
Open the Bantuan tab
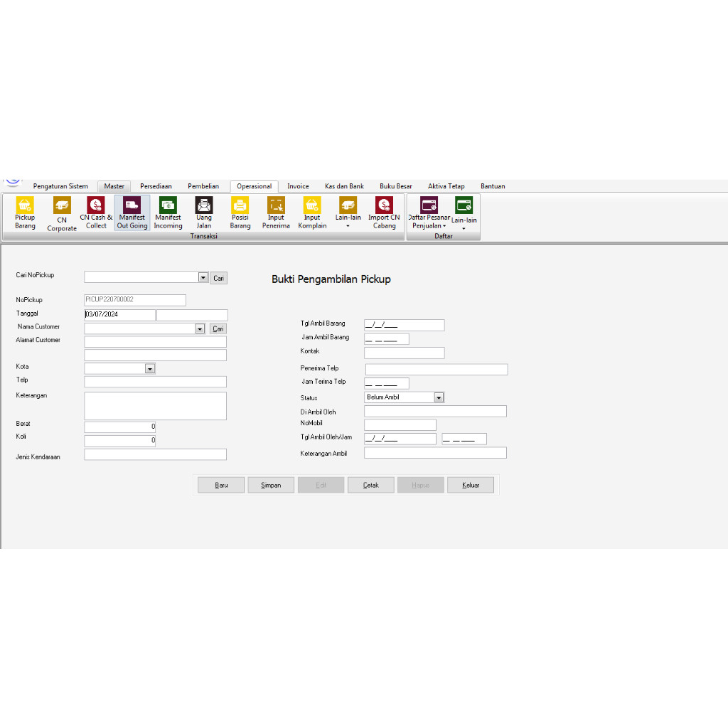(493, 186)
